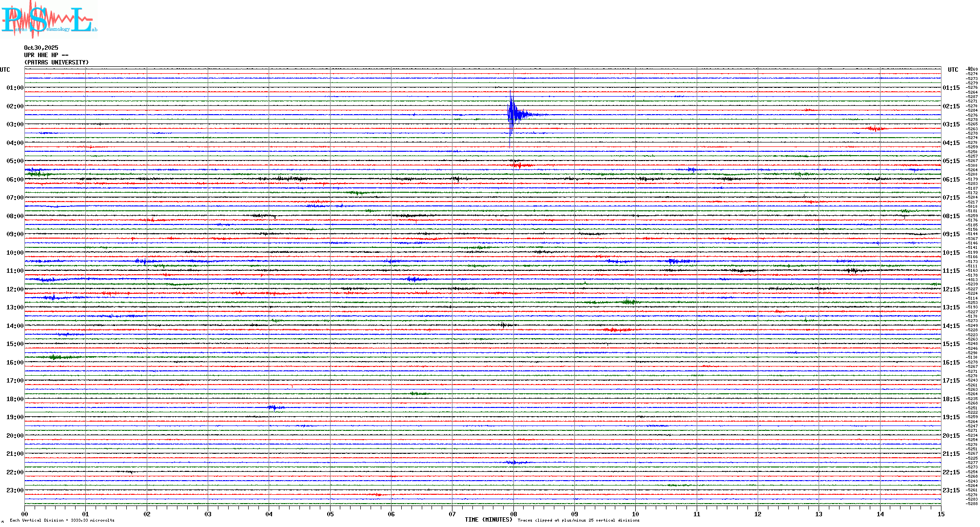Click the 12:00 hour label on left axis
The width and height of the screenshot is (980, 527).
pos(15,289)
